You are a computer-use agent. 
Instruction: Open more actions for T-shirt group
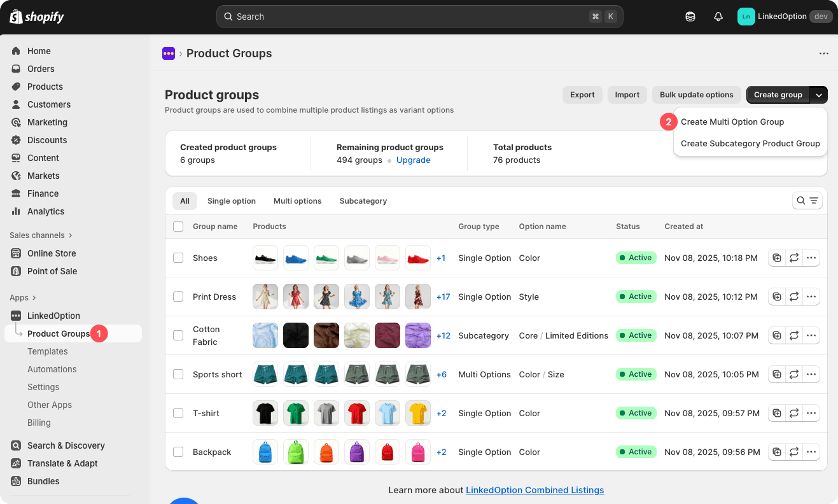point(811,413)
